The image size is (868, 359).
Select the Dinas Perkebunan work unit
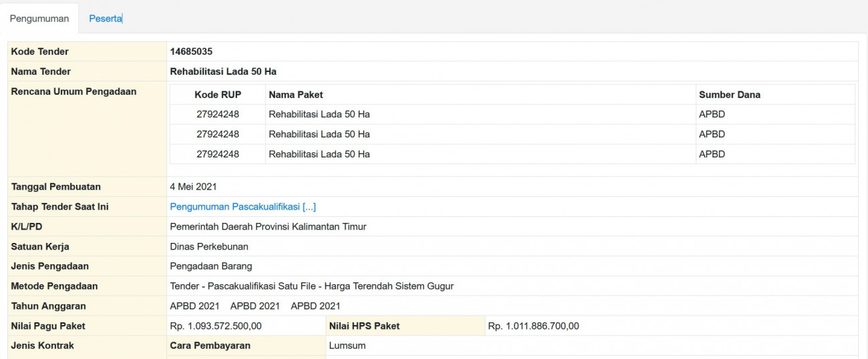[209, 247]
